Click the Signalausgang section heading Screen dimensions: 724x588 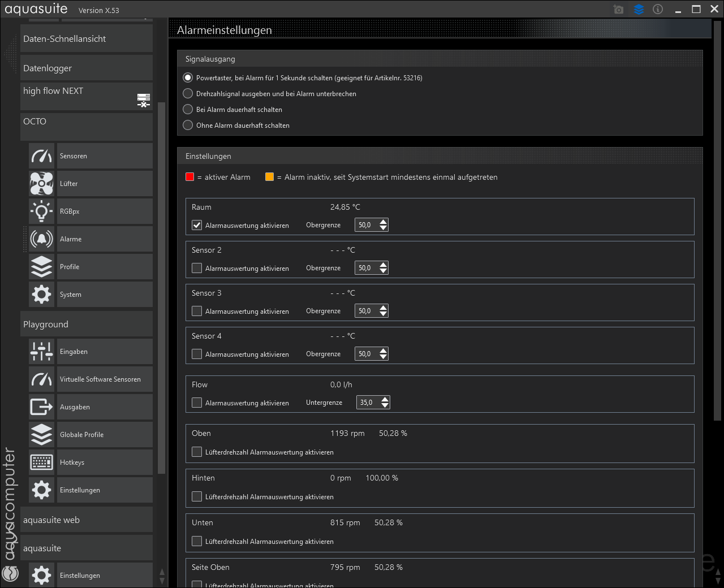tap(210, 59)
